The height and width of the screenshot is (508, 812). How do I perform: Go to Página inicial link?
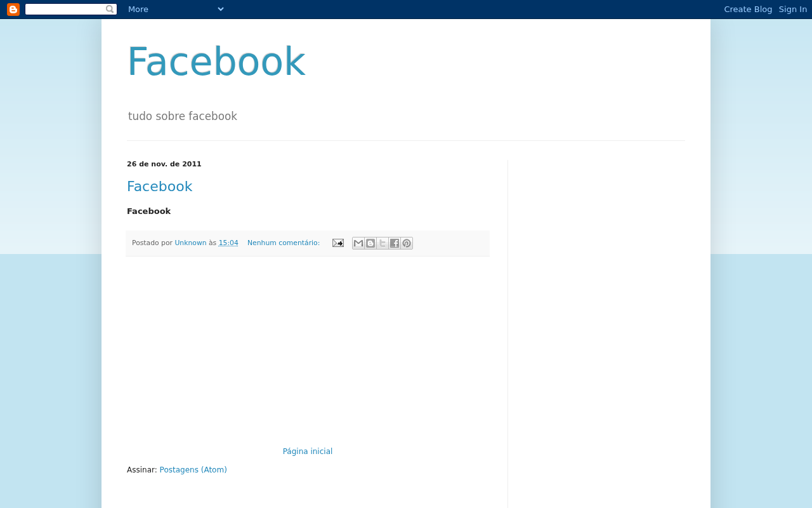pyautogui.click(x=308, y=451)
